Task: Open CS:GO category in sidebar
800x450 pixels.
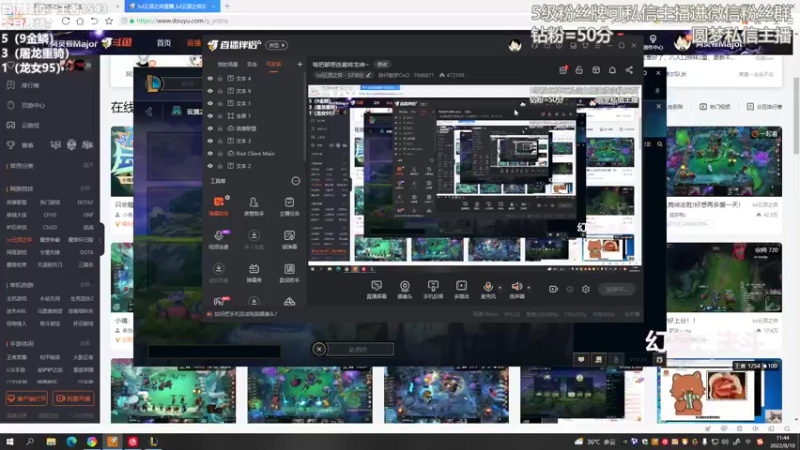Action: point(50,228)
